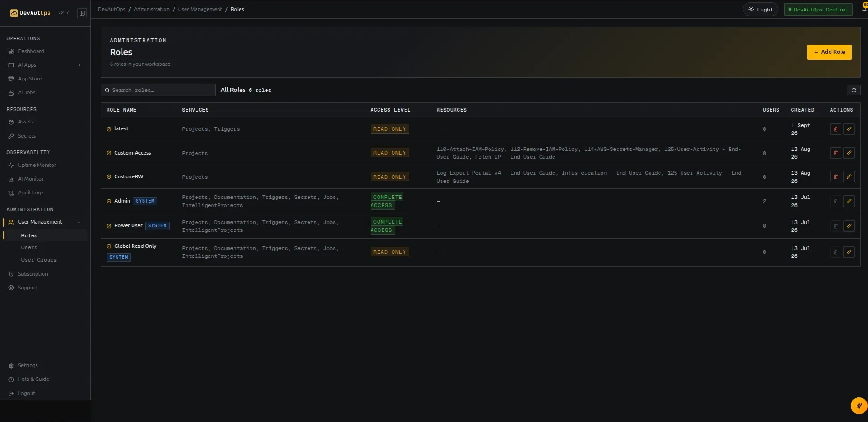This screenshot has height=422, width=868.
Task: Click the Add Role button
Action: (x=829, y=52)
